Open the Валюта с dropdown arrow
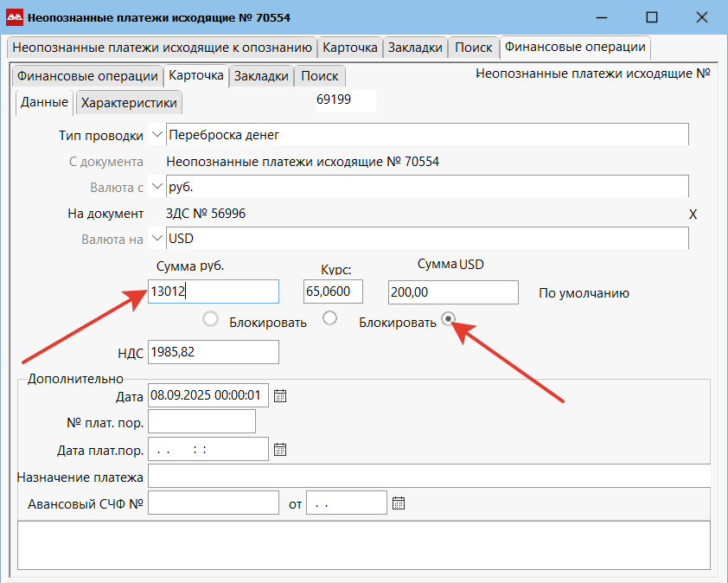The width and height of the screenshot is (728, 583). [x=156, y=186]
